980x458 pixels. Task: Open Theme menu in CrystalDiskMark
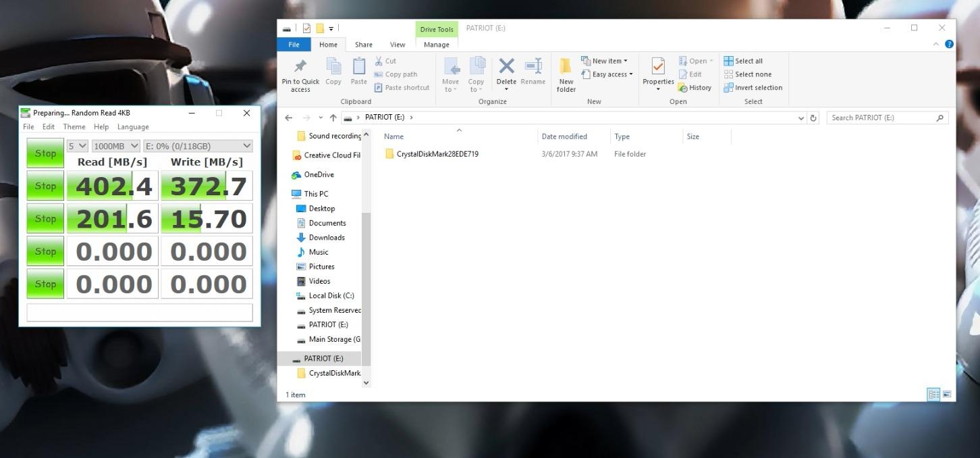coord(74,127)
